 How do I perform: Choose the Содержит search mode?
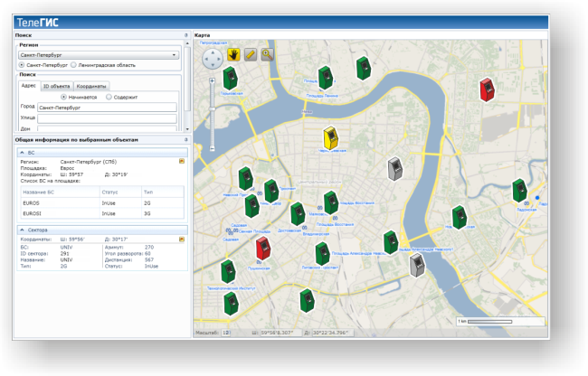109,96
